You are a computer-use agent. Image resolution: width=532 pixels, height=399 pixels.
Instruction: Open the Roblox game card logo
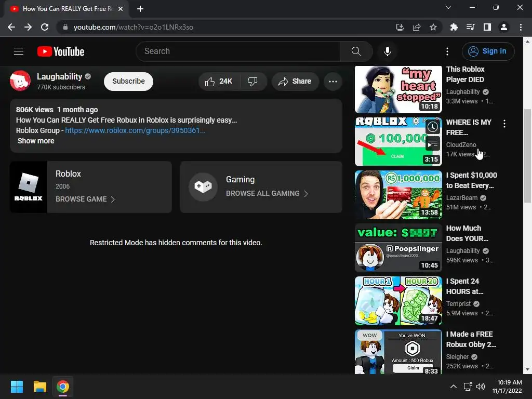pos(29,187)
